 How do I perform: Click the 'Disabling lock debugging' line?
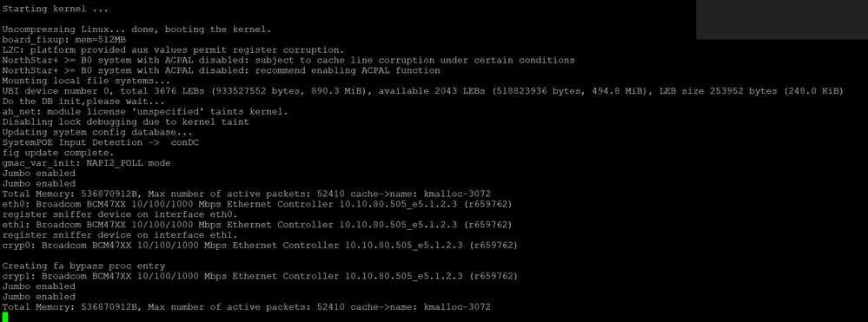tap(126, 122)
